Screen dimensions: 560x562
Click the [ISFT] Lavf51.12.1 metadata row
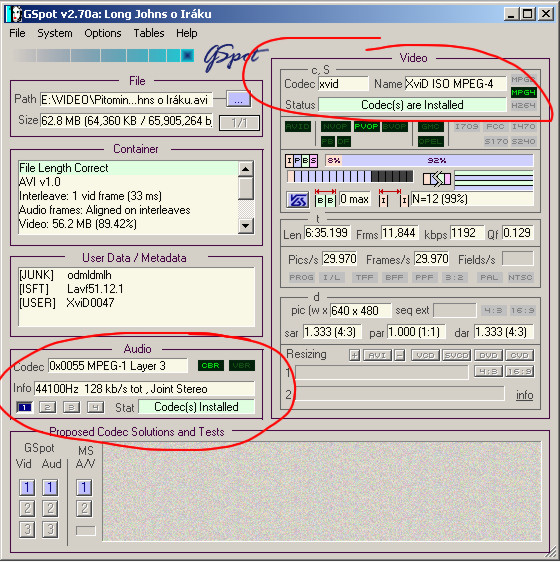(x=136, y=289)
